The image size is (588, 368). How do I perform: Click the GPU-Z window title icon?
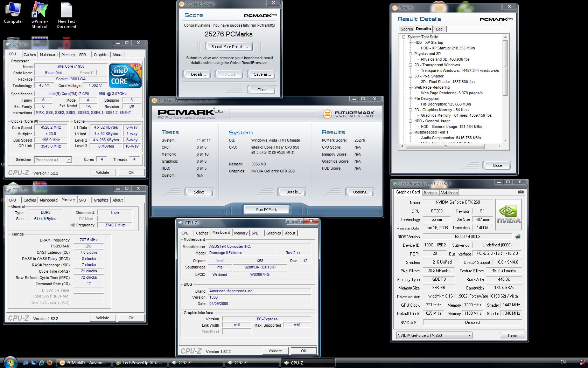coord(395,184)
